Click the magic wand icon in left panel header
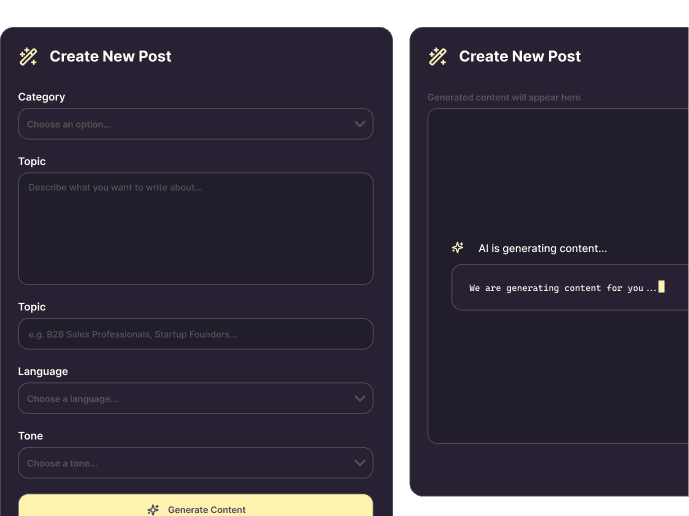This screenshot has width=689, height=516. point(28,57)
